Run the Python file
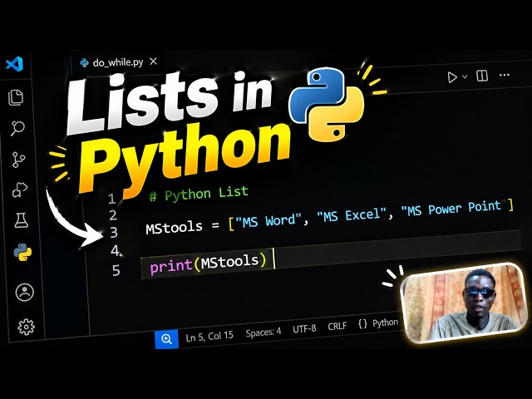 click(452, 77)
